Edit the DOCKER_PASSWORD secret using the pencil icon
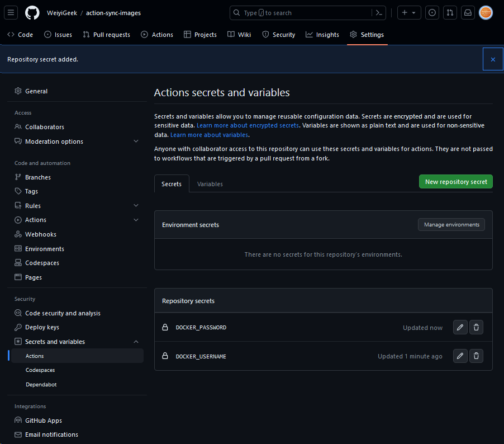The image size is (504, 444). [460, 327]
